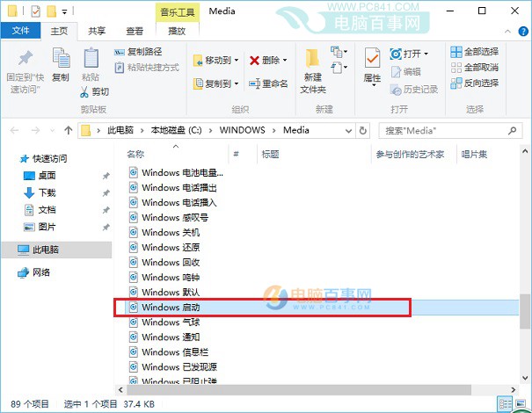The width and height of the screenshot is (532, 413).
Task: Switch to the Share ribbon tab
Action: coord(98,31)
